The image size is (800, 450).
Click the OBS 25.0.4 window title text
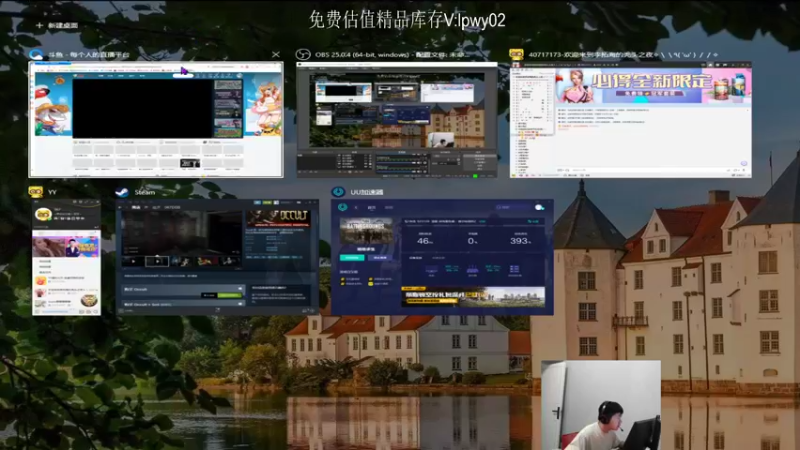pyautogui.click(x=392, y=55)
